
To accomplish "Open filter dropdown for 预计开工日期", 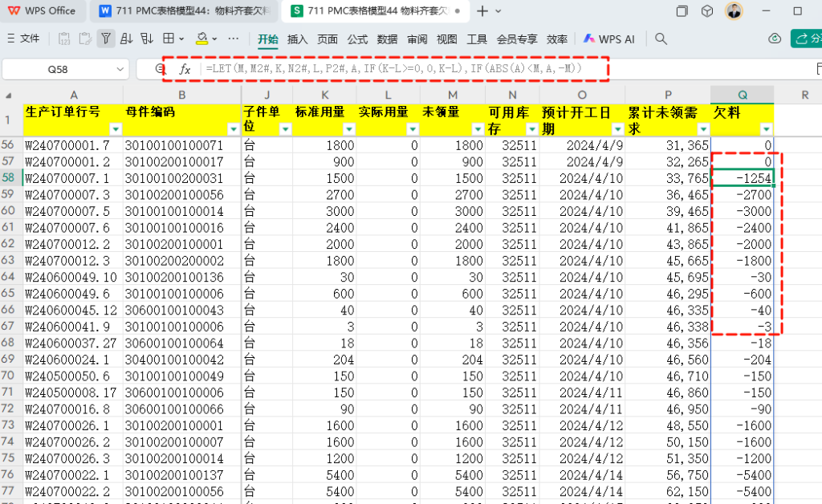I will pos(618,129).
